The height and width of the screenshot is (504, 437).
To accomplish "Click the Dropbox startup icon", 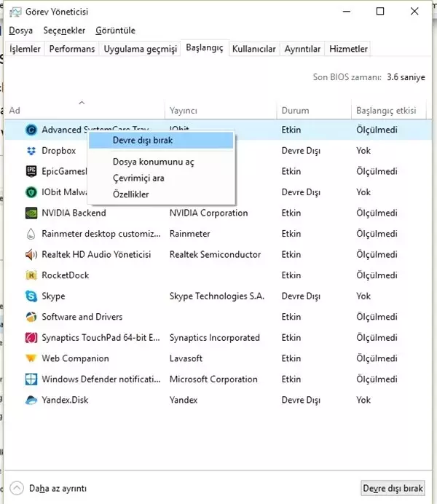I will (x=31, y=151).
